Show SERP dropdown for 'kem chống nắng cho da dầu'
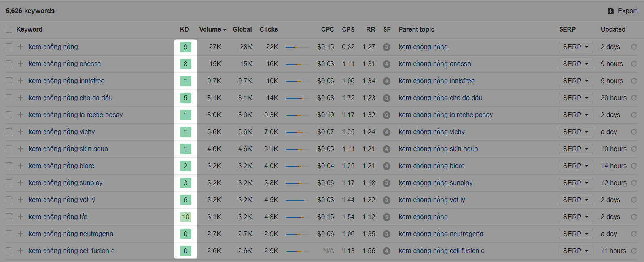Image resolution: width=644 pixels, height=262 pixels. click(x=576, y=98)
